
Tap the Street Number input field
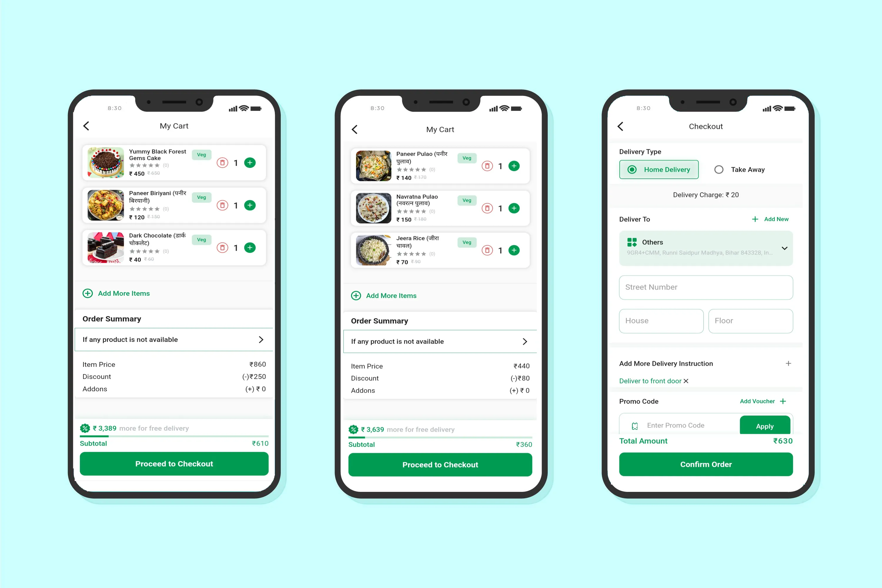click(706, 287)
